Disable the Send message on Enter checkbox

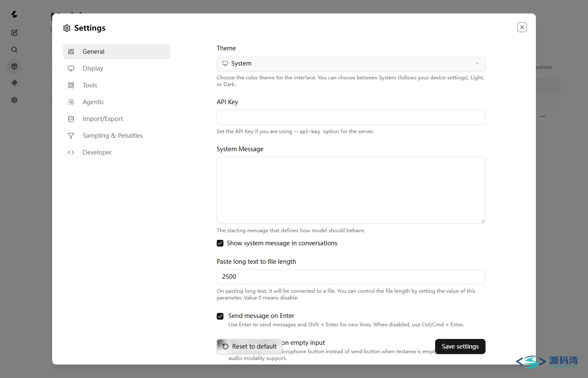(x=220, y=316)
